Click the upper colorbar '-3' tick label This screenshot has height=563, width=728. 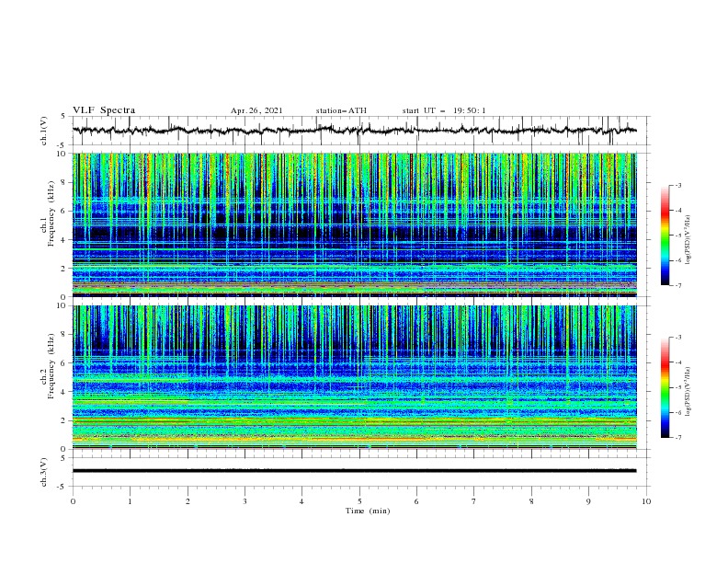pyautogui.click(x=677, y=185)
